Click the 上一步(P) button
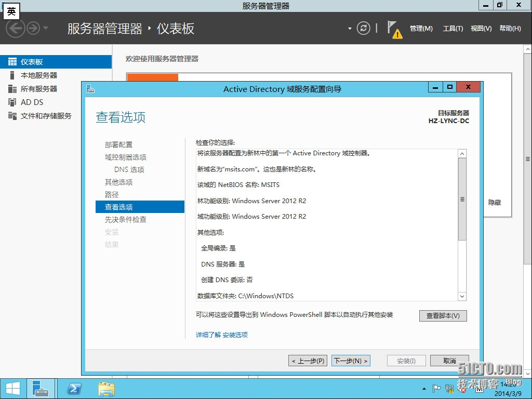Viewport: 532px width, 399px height. coord(308,361)
